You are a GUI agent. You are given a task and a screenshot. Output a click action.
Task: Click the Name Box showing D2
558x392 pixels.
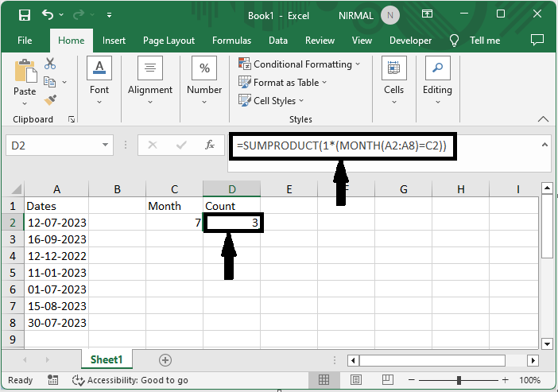[52, 146]
